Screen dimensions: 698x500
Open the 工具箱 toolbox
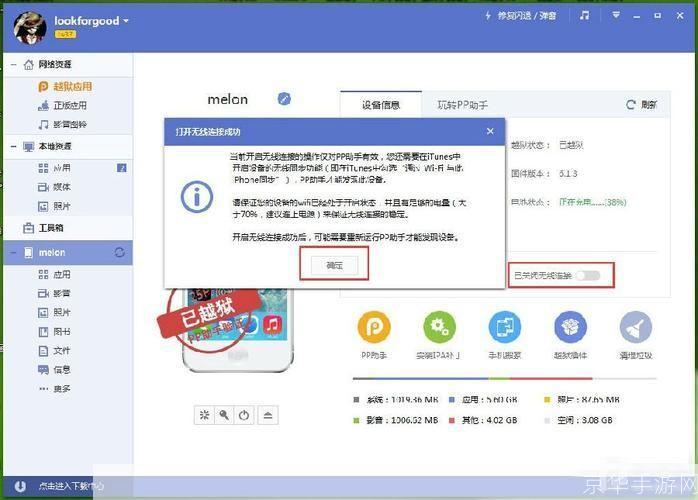click(44, 228)
